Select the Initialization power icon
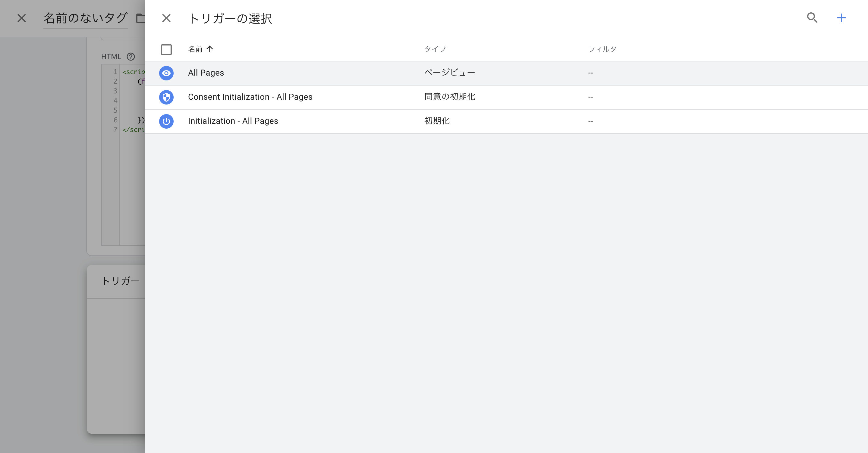 166,122
